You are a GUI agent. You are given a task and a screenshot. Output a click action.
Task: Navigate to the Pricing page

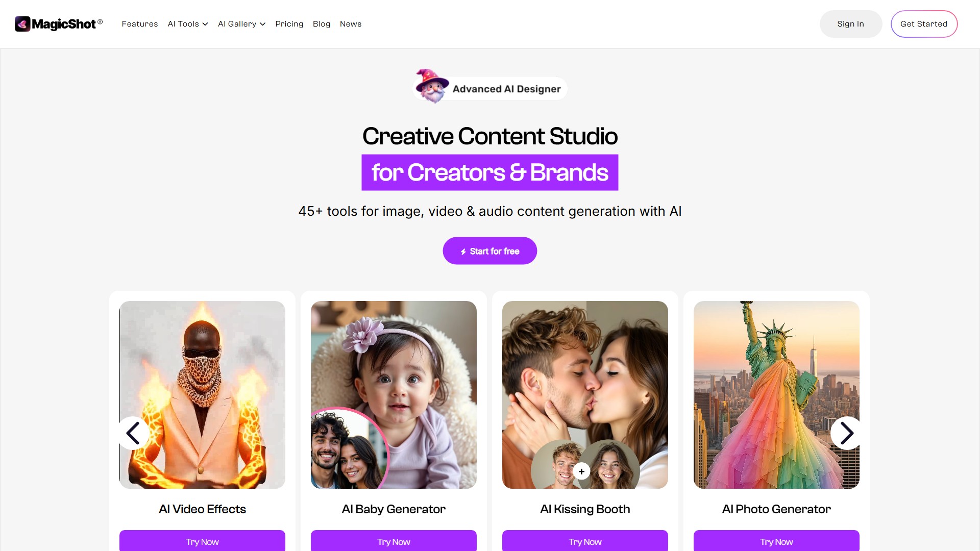pos(289,24)
